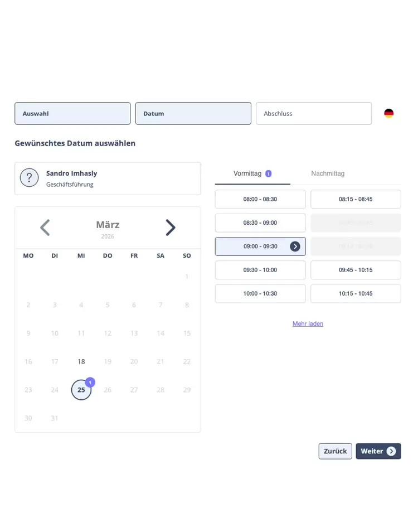
Task: Select the 08:00 - 08:30 time slot
Action: point(260,199)
